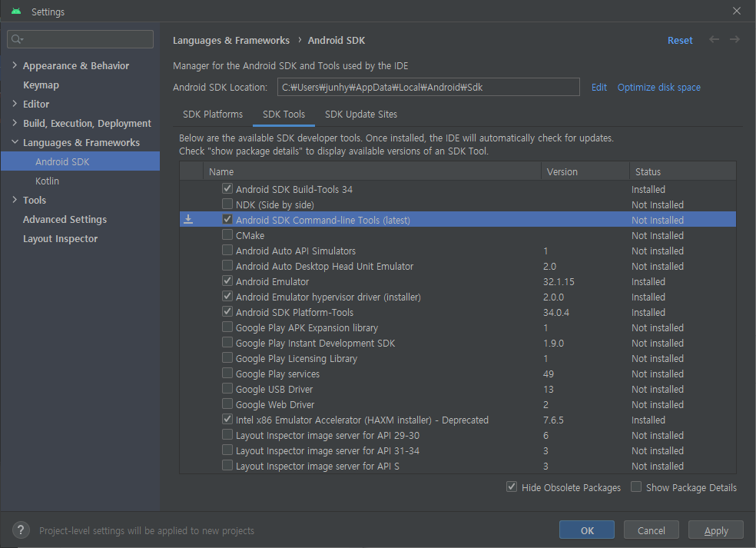Check Layout Inspector image server API 31-34
Image resolution: width=756 pixels, height=548 pixels.
coord(227,450)
